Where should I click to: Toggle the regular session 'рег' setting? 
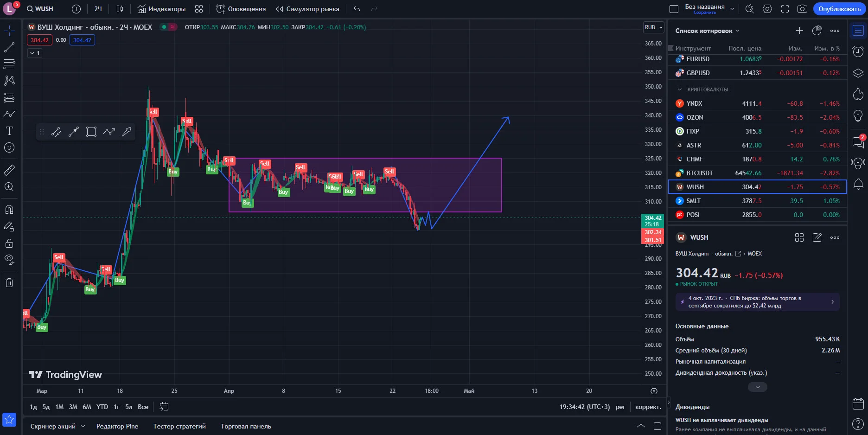[620, 407]
